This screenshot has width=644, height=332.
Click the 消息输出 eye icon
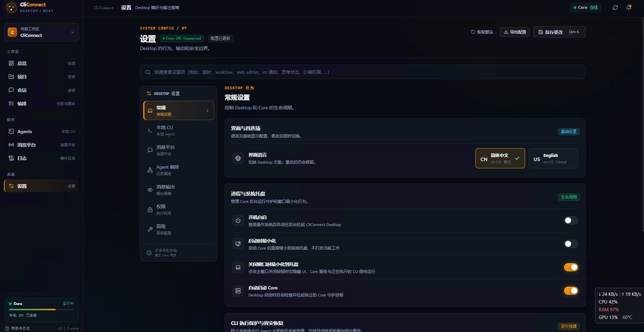coord(150,190)
